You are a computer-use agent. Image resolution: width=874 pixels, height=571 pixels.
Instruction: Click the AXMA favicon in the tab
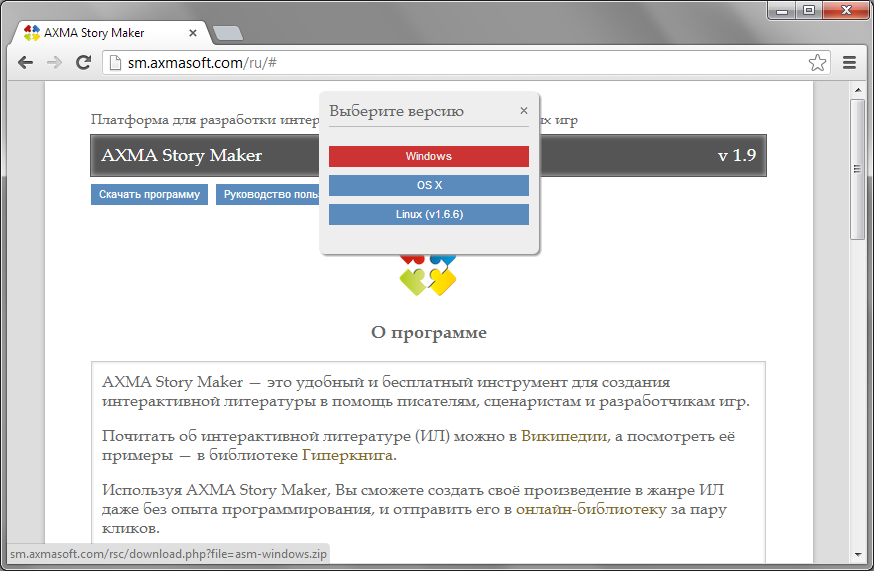tap(32, 33)
